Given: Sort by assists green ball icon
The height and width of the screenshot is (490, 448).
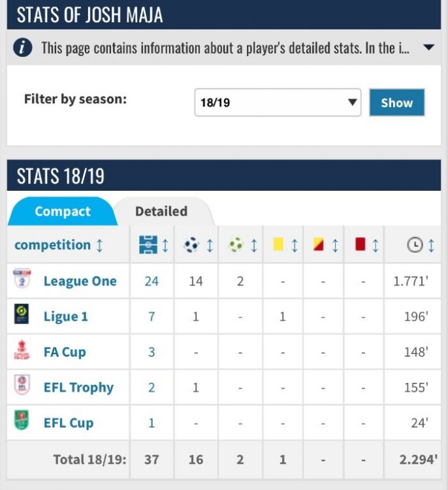Looking at the screenshot, I should 236,245.
